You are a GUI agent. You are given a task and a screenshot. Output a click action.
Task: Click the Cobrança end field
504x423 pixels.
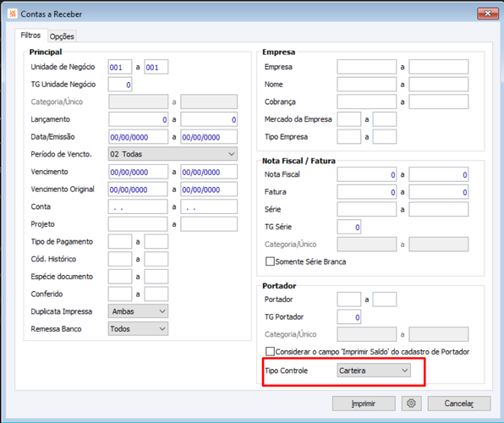tap(438, 102)
